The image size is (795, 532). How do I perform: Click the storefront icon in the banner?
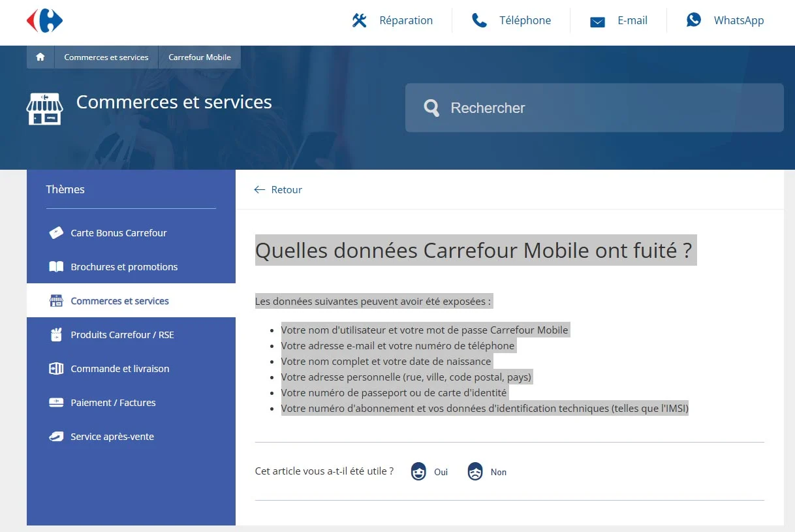coord(44,108)
